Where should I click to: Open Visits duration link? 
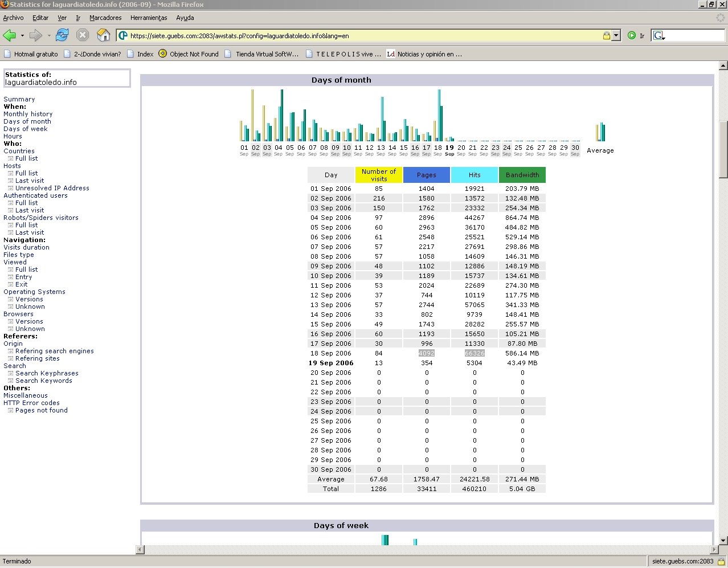pos(26,247)
